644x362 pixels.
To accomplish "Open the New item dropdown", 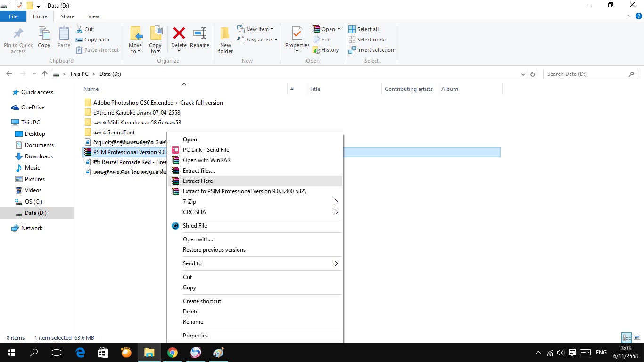I will click(255, 29).
